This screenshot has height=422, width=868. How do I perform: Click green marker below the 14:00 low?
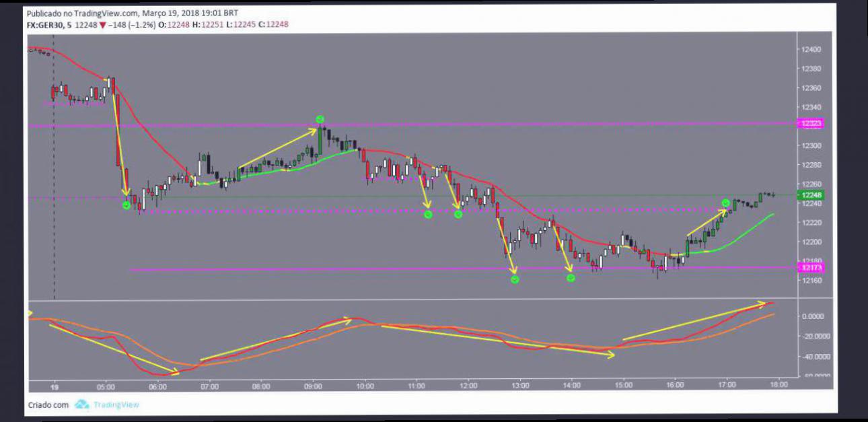click(571, 277)
